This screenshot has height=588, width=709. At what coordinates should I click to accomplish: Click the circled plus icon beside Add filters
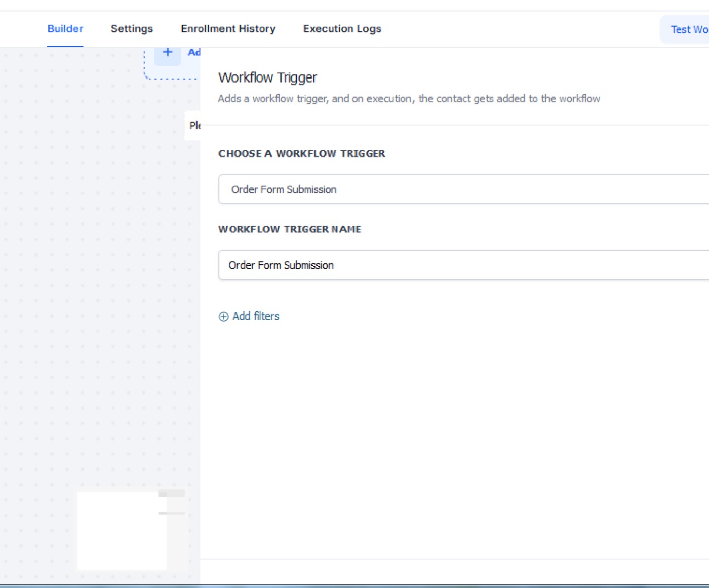pyautogui.click(x=224, y=317)
